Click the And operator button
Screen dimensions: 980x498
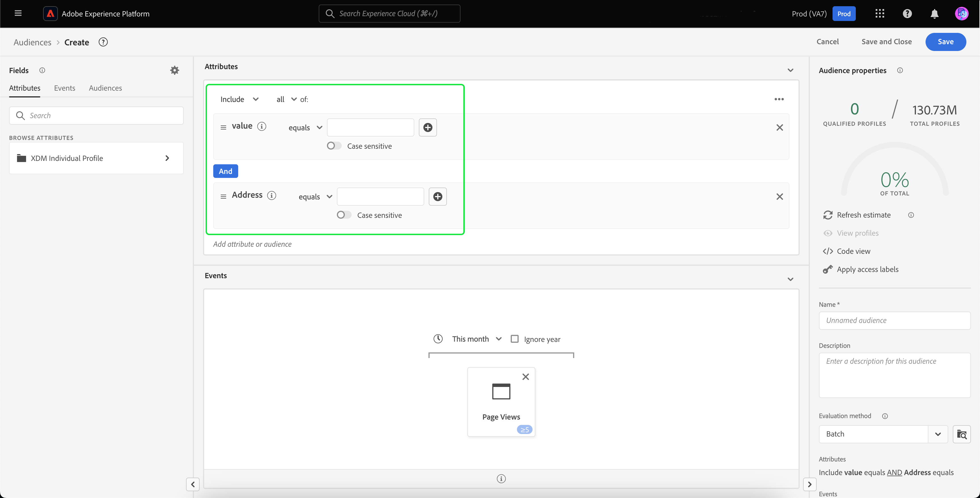pyautogui.click(x=225, y=171)
